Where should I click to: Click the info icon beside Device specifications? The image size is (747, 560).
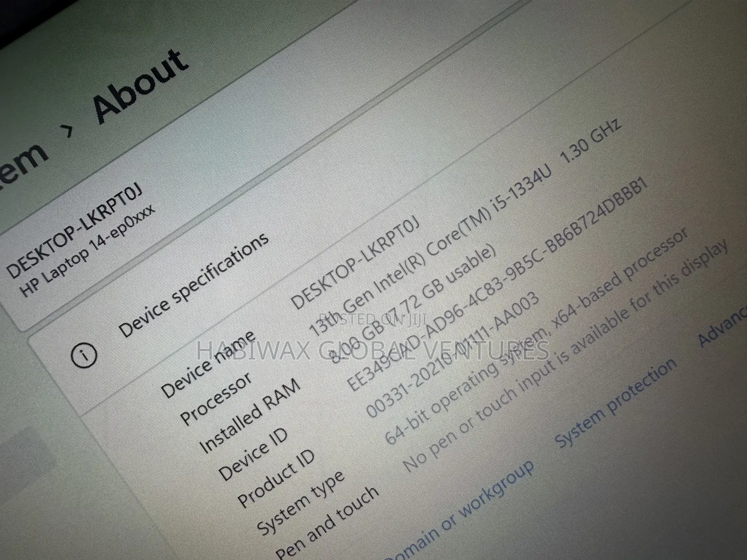coord(85,355)
